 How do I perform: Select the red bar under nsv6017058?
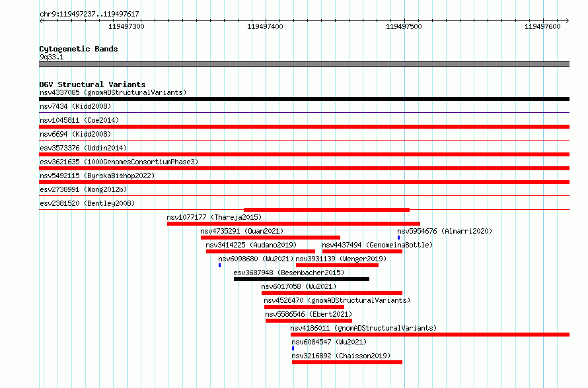click(332, 293)
